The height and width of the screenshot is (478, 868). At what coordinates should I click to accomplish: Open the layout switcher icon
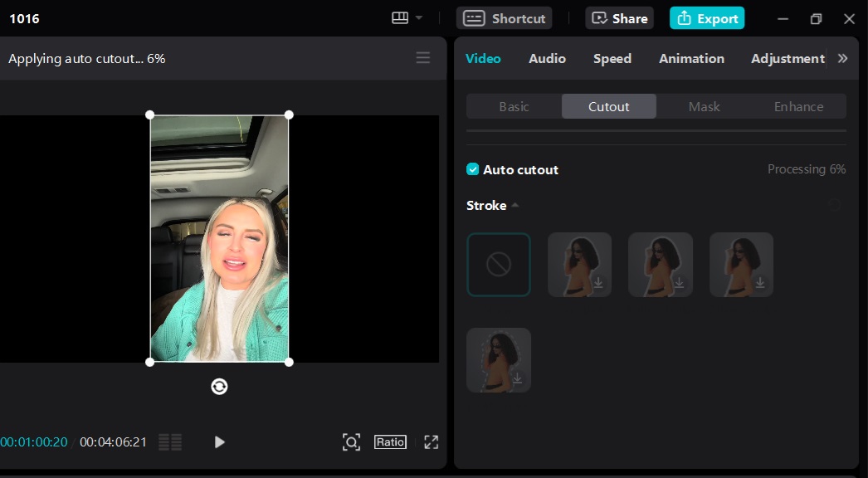(x=400, y=18)
